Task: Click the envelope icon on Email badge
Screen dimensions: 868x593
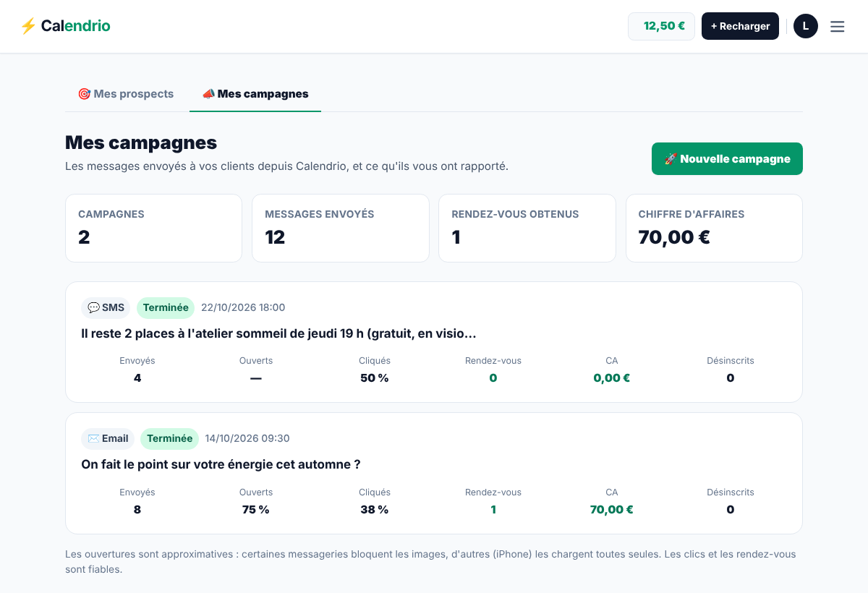Action: click(x=93, y=438)
